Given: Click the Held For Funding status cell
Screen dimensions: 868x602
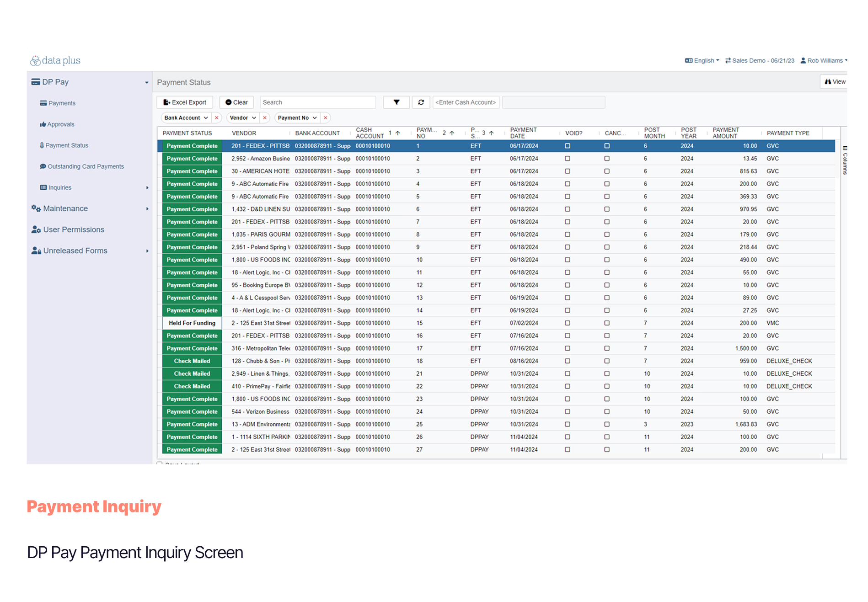Looking at the screenshot, I should (192, 323).
